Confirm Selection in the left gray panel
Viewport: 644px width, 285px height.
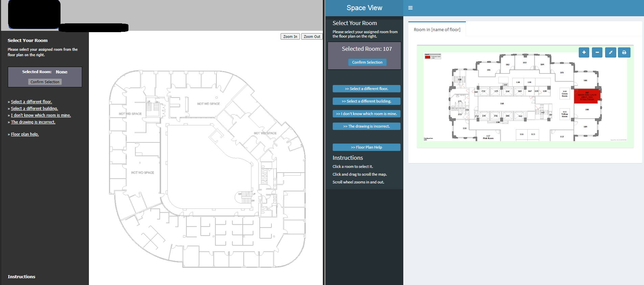coord(45,82)
